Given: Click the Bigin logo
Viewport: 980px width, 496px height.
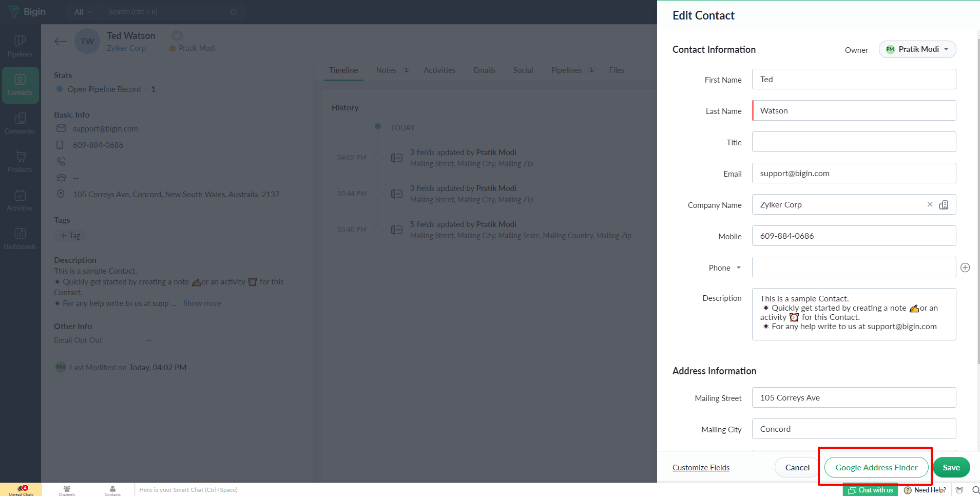Looking at the screenshot, I should tap(28, 12).
